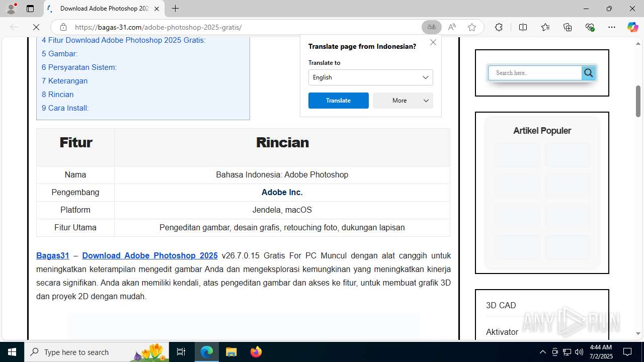This screenshot has height=362, width=644.
Task: Expand the English language dropdown
Action: pos(371,77)
